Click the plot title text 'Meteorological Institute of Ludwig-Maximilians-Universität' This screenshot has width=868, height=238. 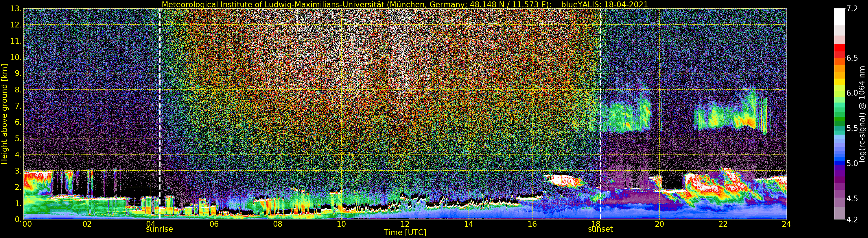pos(273,4)
